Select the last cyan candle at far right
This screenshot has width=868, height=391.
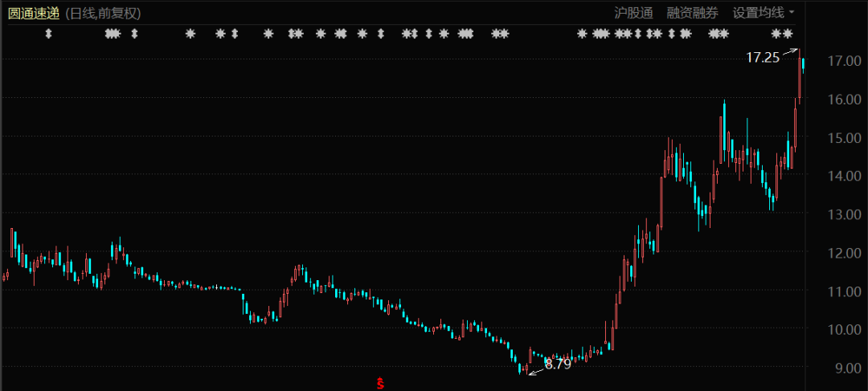[803, 65]
